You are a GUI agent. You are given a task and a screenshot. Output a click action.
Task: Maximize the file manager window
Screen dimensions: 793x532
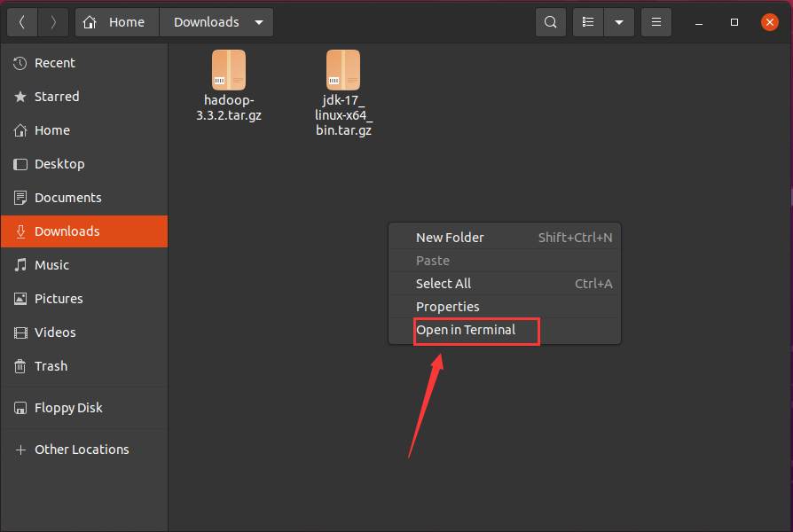tap(734, 22)
